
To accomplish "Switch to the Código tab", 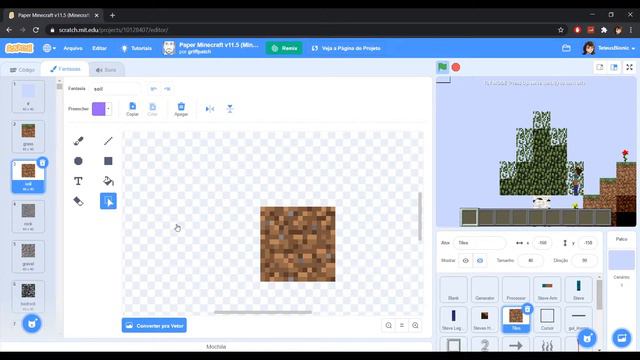I will [x=22, y=70].
